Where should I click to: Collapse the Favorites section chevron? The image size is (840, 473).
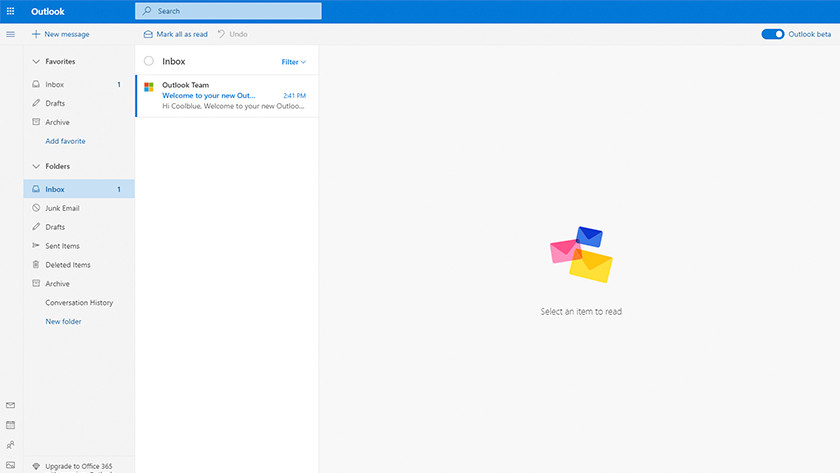click(35, 62)
